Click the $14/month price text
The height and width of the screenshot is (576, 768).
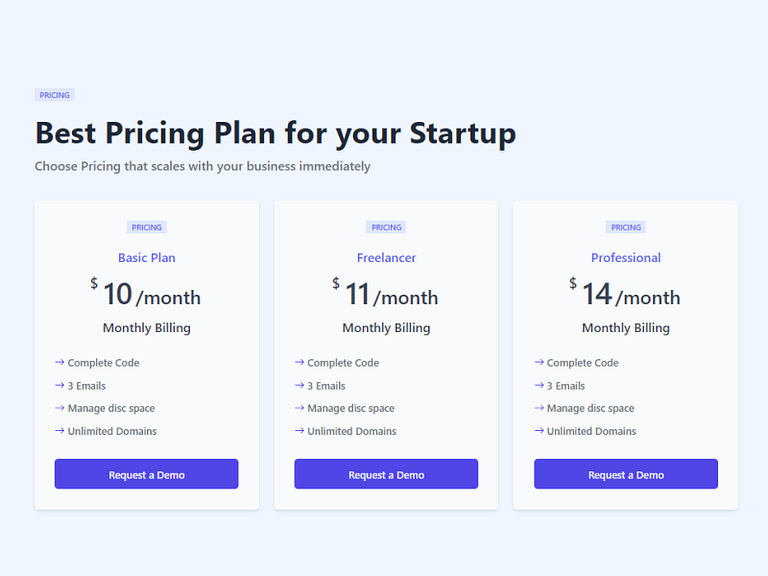point(625,295)
